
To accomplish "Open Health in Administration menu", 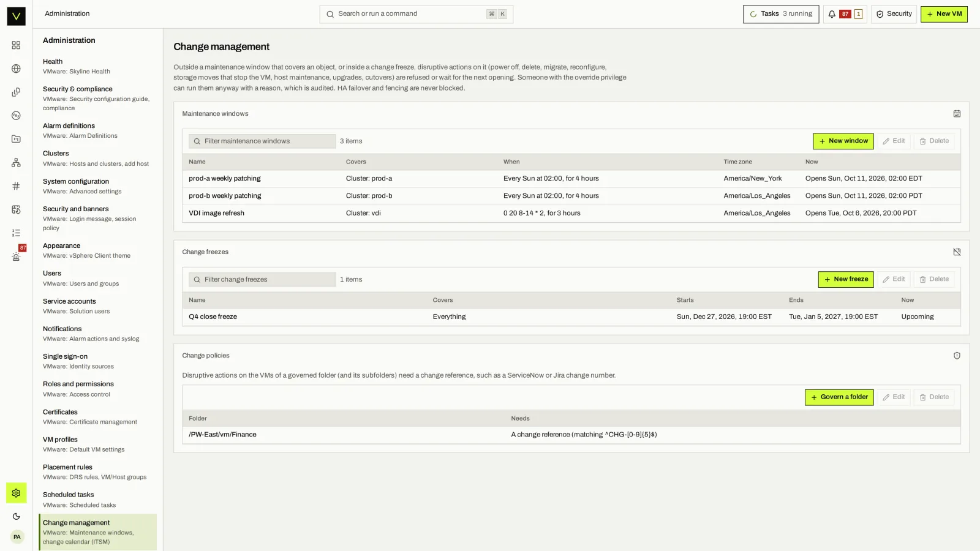I will [98, 66].
